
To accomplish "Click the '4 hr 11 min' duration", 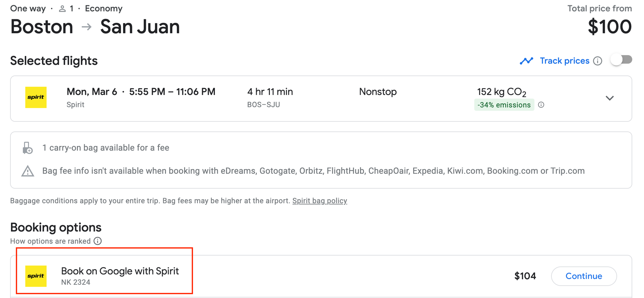I will [270, 92].
